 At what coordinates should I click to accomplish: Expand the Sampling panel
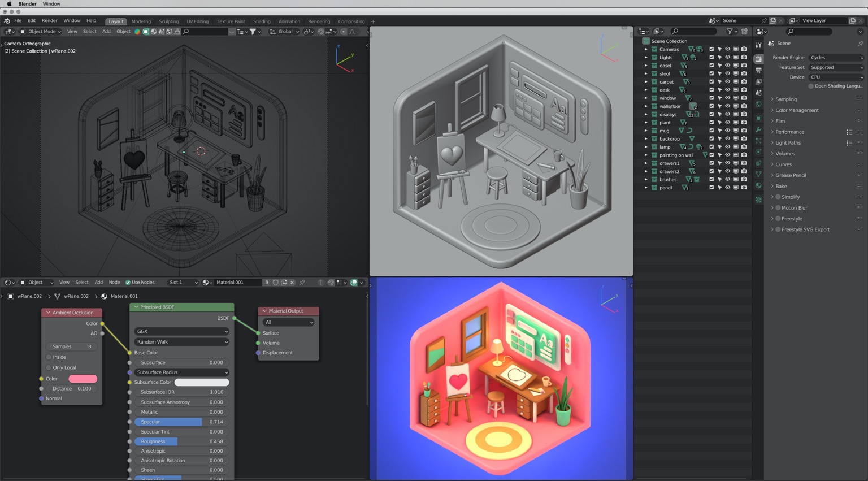[x=785, y=99]
